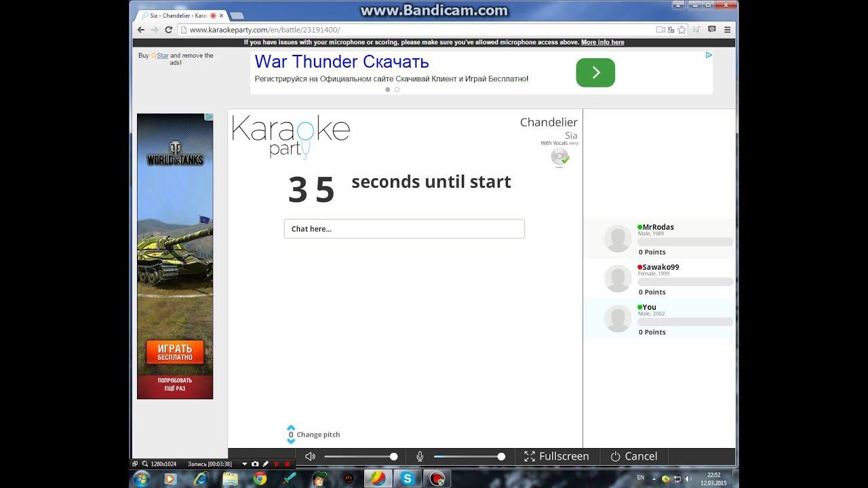Cancel the karaoke battle
Viewport: 868px width, 488px height.
point(633,457)
